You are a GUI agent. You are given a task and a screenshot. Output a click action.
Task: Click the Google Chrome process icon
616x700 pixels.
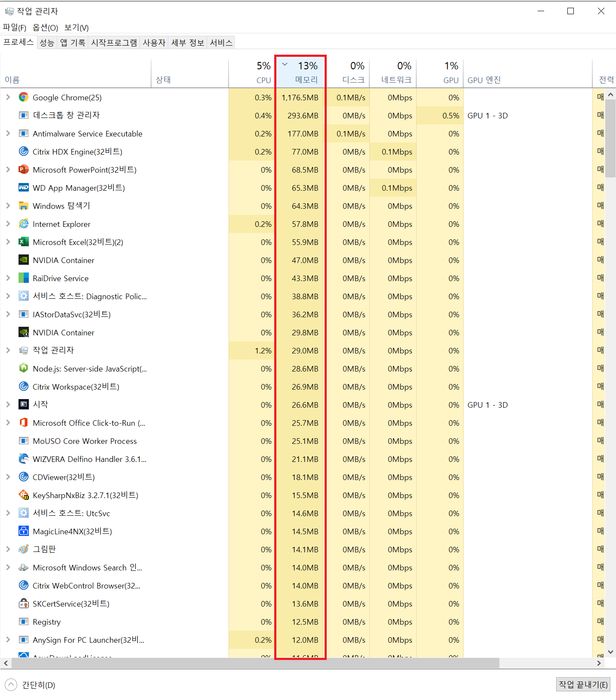click(24, 97)
